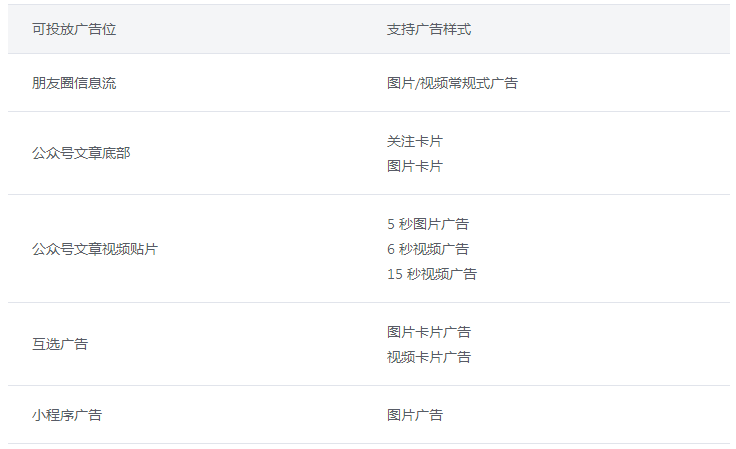Image resolution: width=736 pixels, height=449 pixels.
Task: Click the number 6 in the video ad entry
Action: [391, 249]
